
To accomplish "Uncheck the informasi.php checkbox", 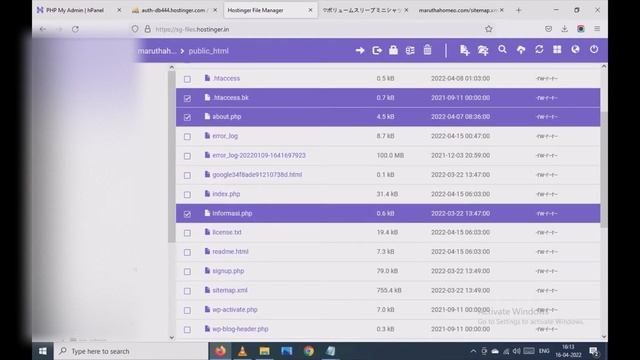I will (187, 214).
